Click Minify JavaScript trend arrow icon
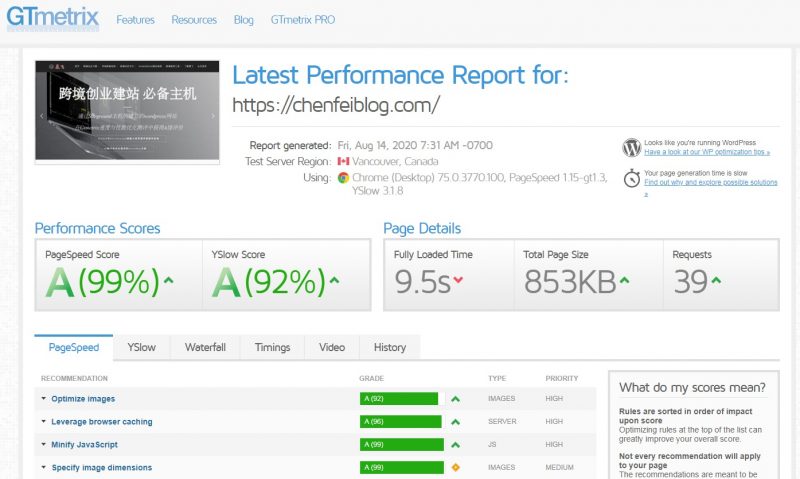The width and height of the screenshot is (800, 479). tap(456, 445)
